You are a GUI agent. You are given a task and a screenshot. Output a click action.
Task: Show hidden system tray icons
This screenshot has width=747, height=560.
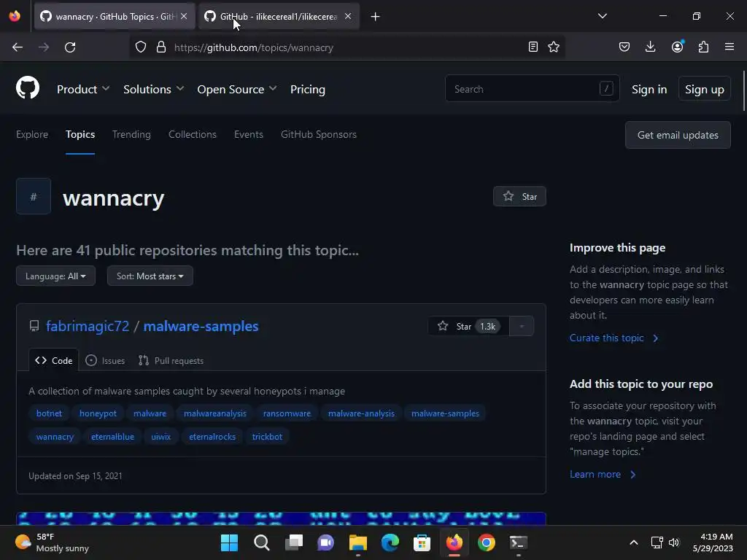tap(634, 542)
